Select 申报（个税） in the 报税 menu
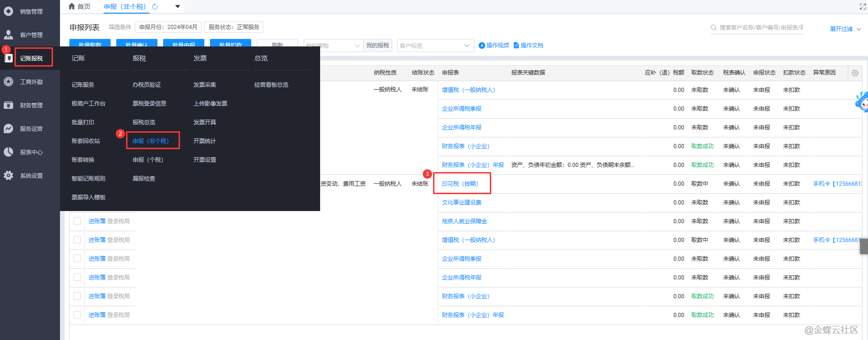The width and height of the screenshot is (868, 340). point(148,160)
